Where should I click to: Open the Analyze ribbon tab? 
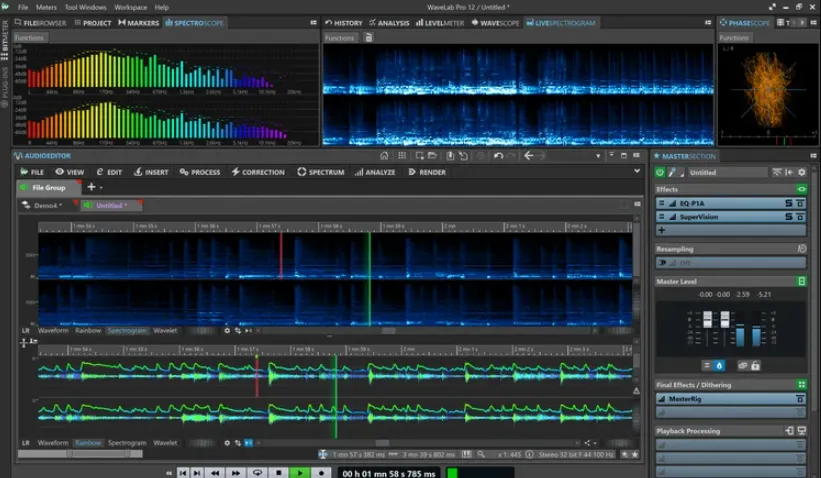pos(375,172)
